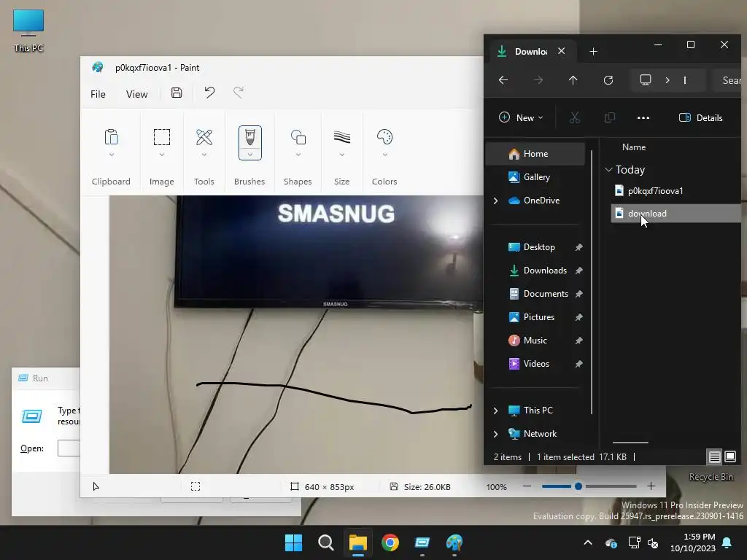Click the Paint zoom slider handle
The height and width of the screenshot is (560, 747).
[578, 486]
